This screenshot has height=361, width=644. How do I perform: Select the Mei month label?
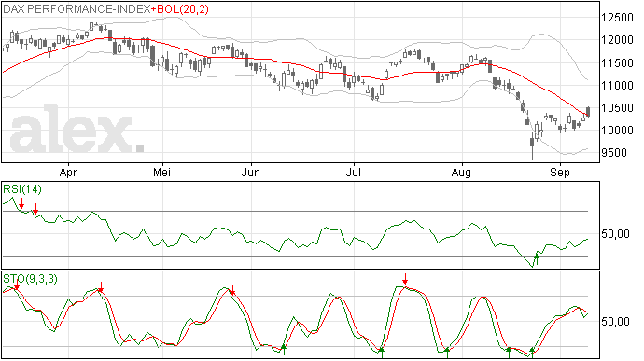tap(161, 172)
